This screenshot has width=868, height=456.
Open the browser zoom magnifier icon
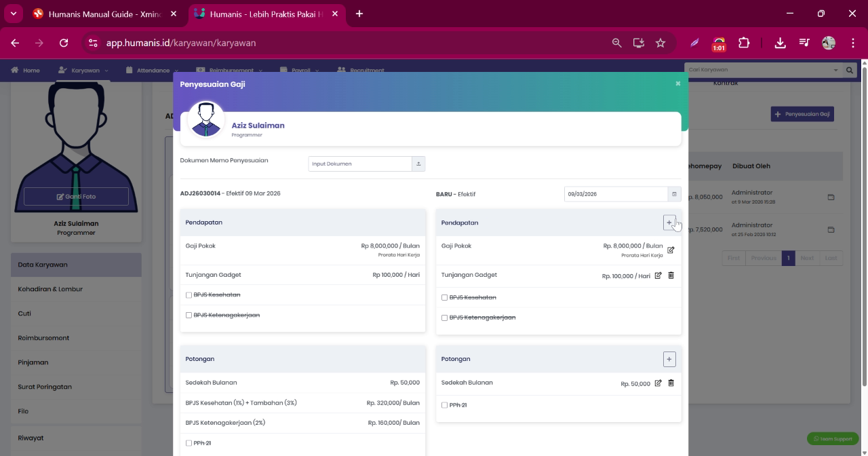[616, 43]
